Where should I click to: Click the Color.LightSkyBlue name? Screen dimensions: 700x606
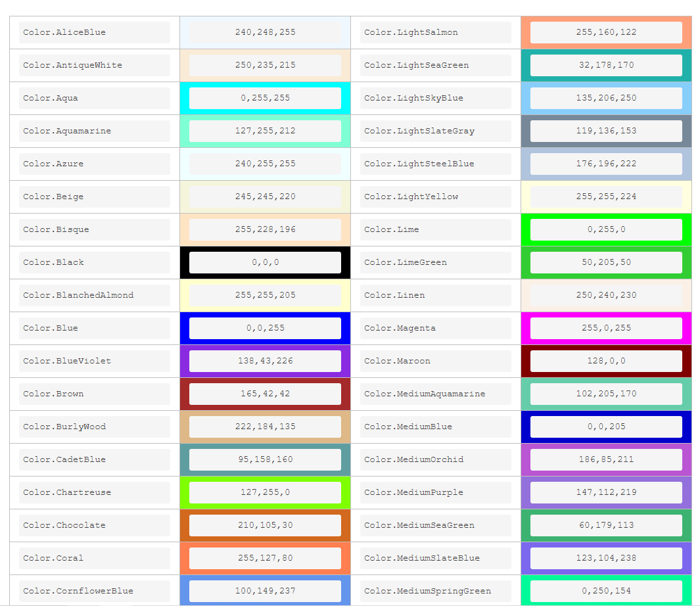tap(436, 98)
